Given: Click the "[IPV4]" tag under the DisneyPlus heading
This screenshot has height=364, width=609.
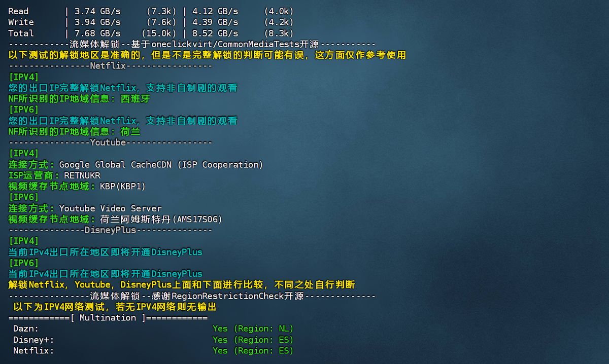Looking at the screenshot, I should click(x=23, y=241).
